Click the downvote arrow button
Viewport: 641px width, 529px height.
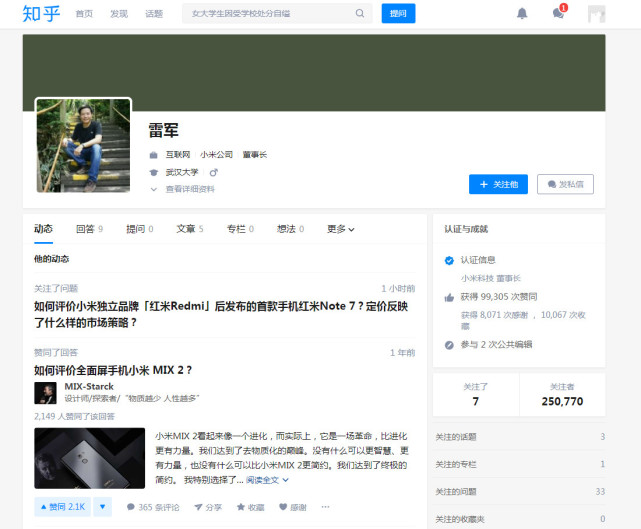tap(103, 507)
